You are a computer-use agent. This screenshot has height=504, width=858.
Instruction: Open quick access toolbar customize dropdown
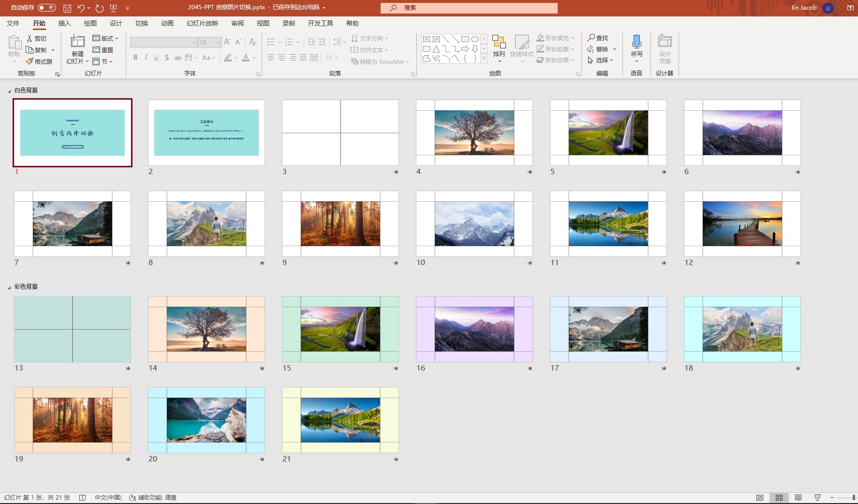point(128,8)
